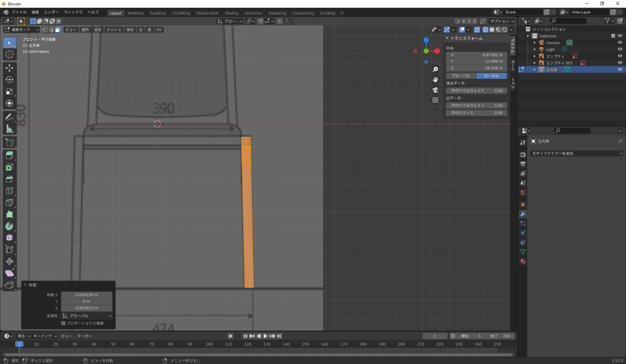Select the Add Cube tool
626x364 pixels.
click(x=9, y=142)
